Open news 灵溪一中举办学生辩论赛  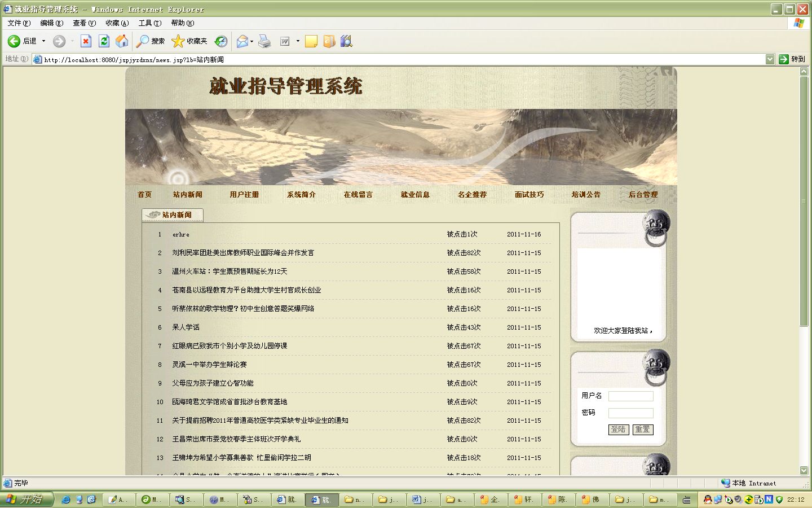(209, 365)
